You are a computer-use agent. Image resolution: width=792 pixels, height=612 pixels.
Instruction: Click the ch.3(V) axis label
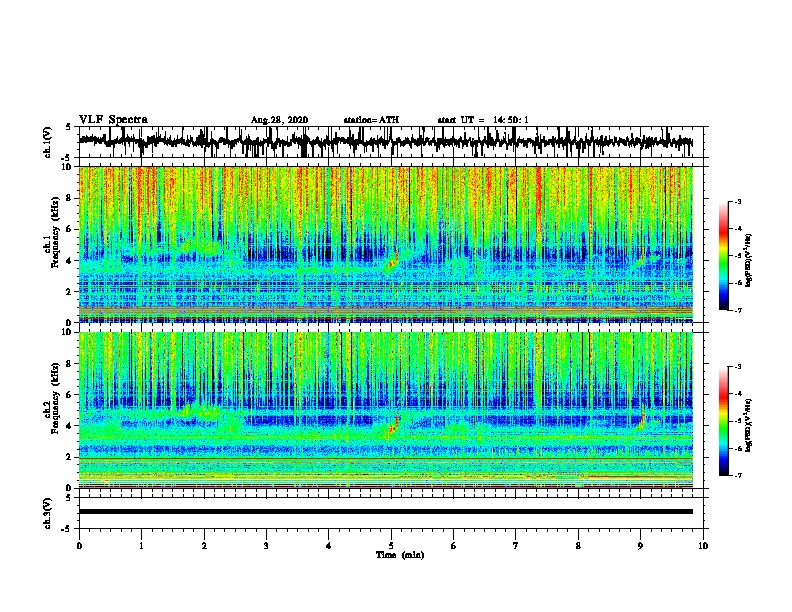click(47, 513)
